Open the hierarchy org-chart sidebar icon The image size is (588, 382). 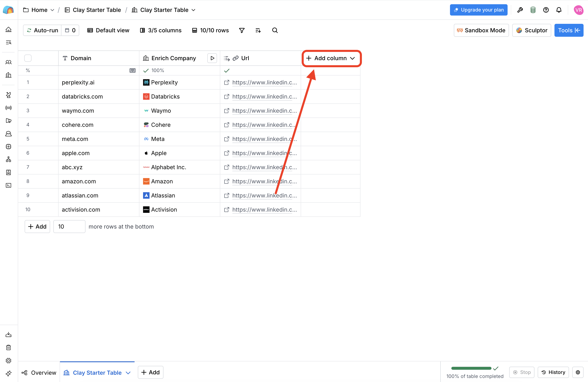[x=8, y=160]
